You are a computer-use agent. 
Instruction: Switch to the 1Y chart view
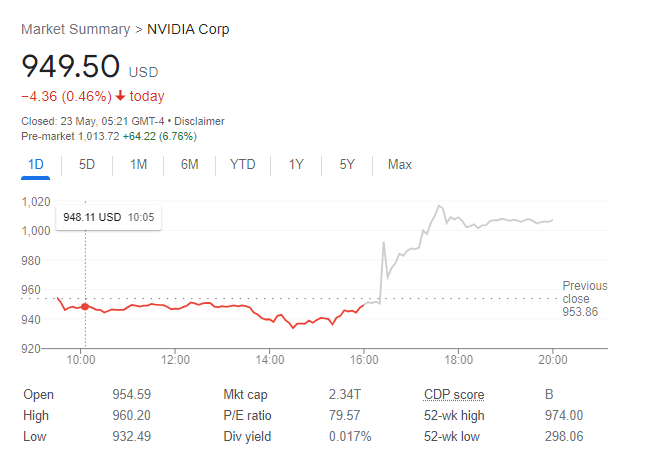point(296,165)
